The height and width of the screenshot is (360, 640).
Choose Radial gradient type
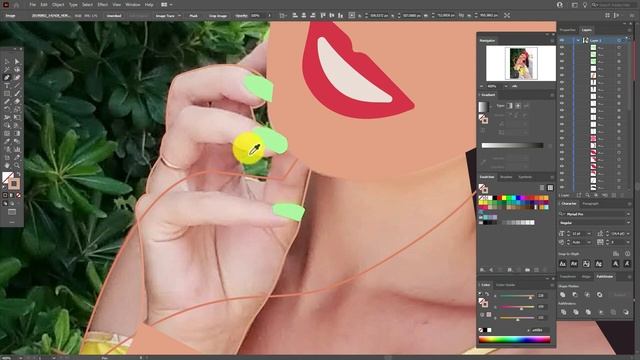(518, 106)
